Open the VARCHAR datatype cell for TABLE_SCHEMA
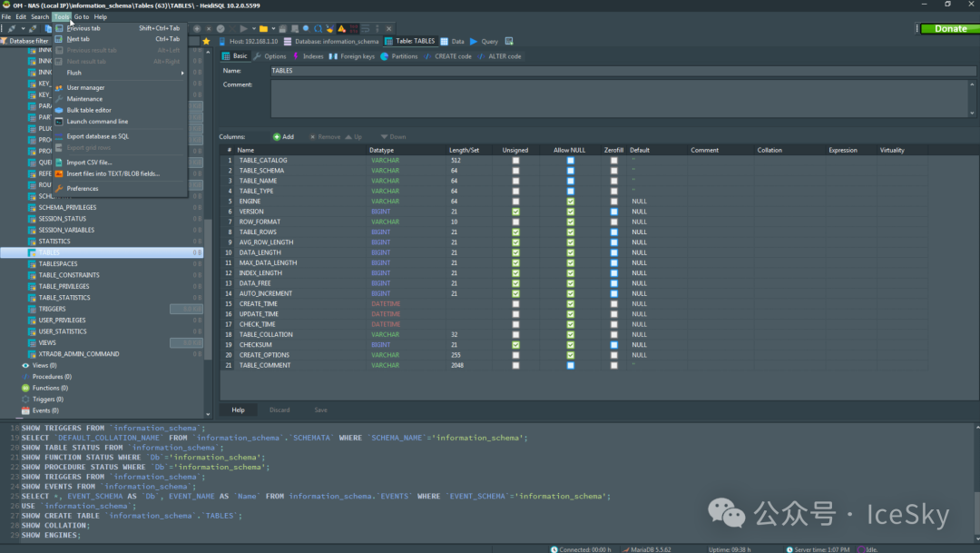This screenshot has width=980, height=553. [x=385, y=171]
